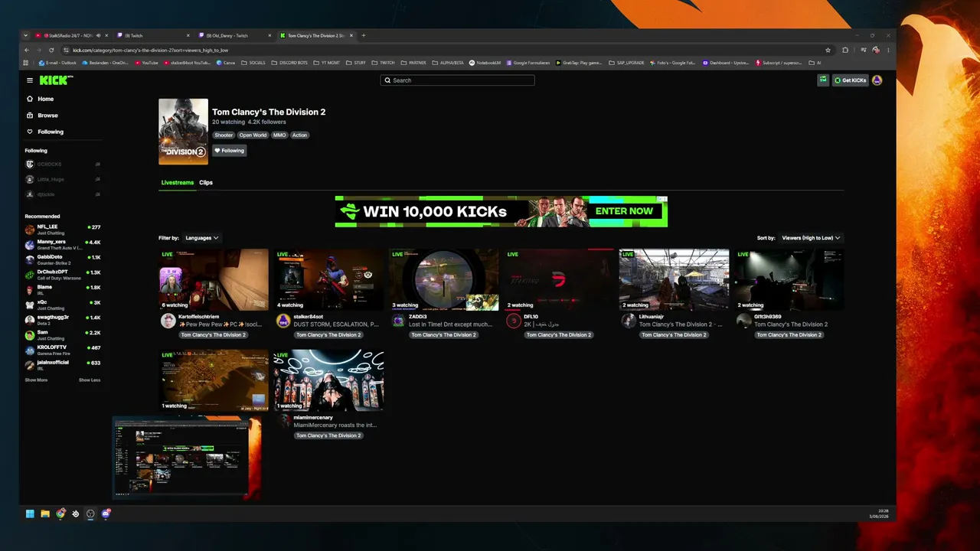This screenshot has width=980, height=551.
Task: Click the KICK logo
Action: tap(56, 80)
